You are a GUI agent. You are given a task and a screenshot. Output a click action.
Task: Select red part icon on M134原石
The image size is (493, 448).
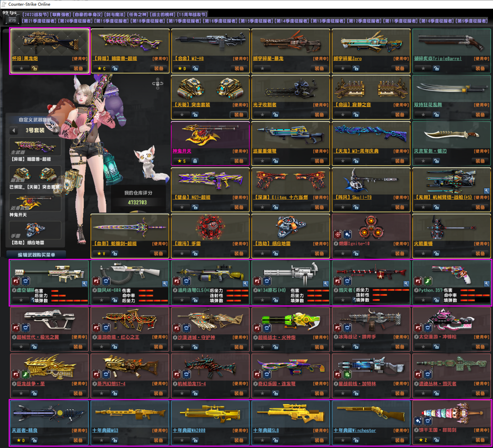[x=257, y=281]
